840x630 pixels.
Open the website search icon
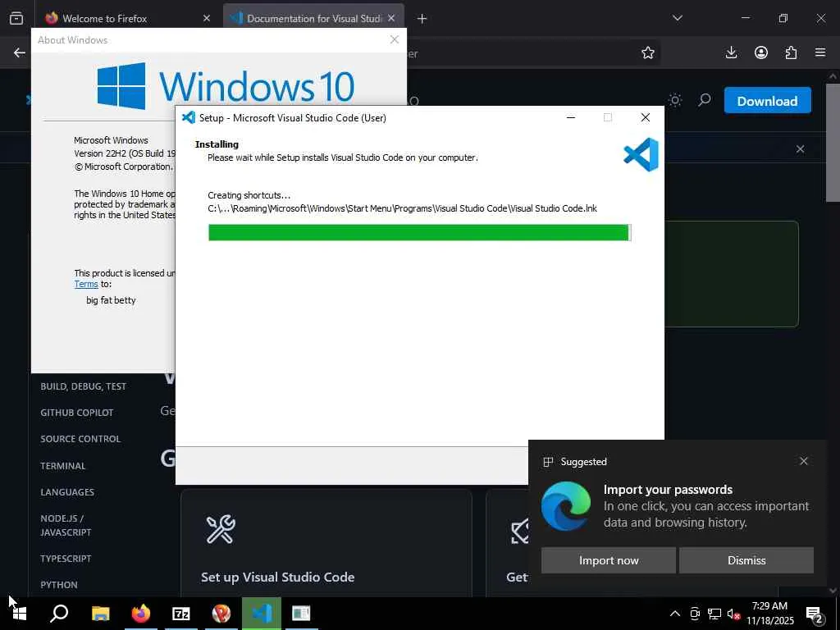(x=705, y=100)
